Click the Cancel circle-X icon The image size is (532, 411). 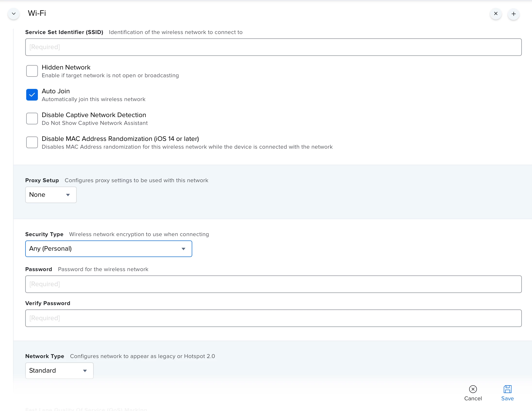473,389
